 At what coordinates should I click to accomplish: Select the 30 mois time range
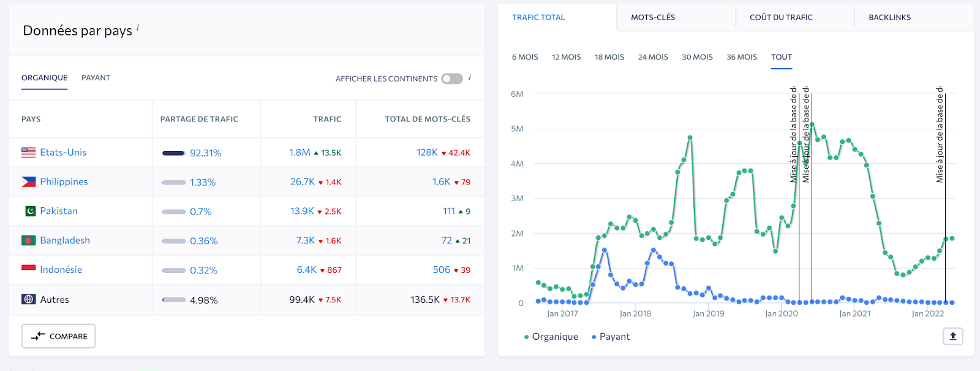[x=698, y=57]
